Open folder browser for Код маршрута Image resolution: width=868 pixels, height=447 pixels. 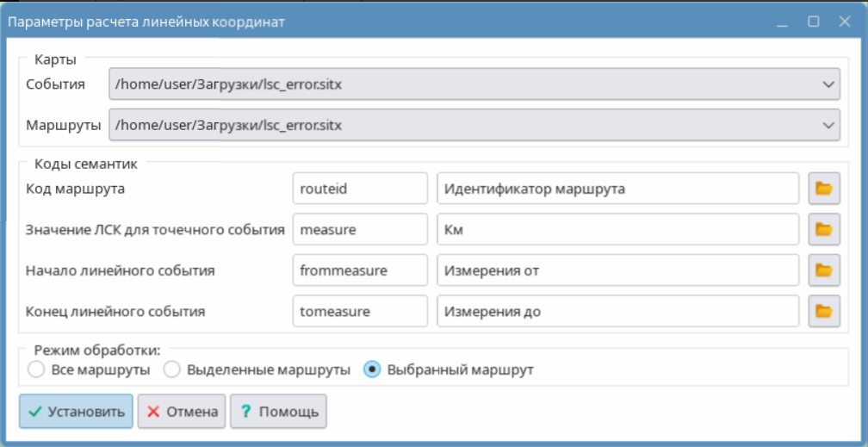[823, 189]
